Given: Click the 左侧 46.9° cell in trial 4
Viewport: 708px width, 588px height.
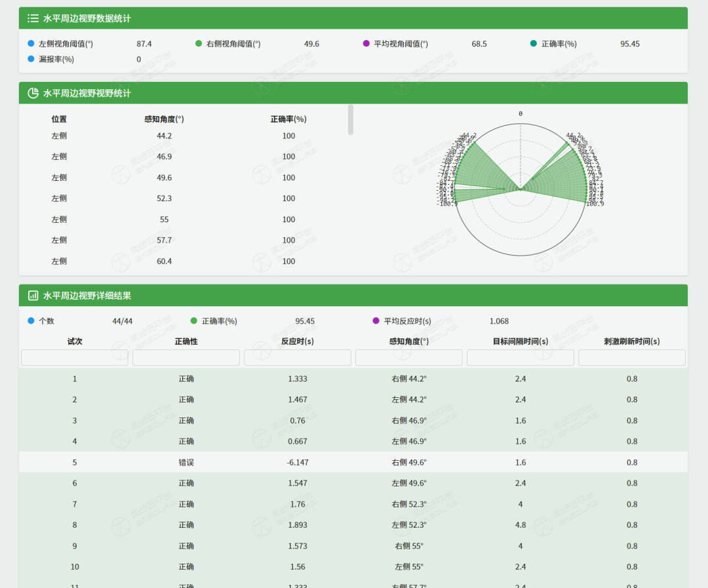Looking at the screenshot, I should click(x=408, y=441).
